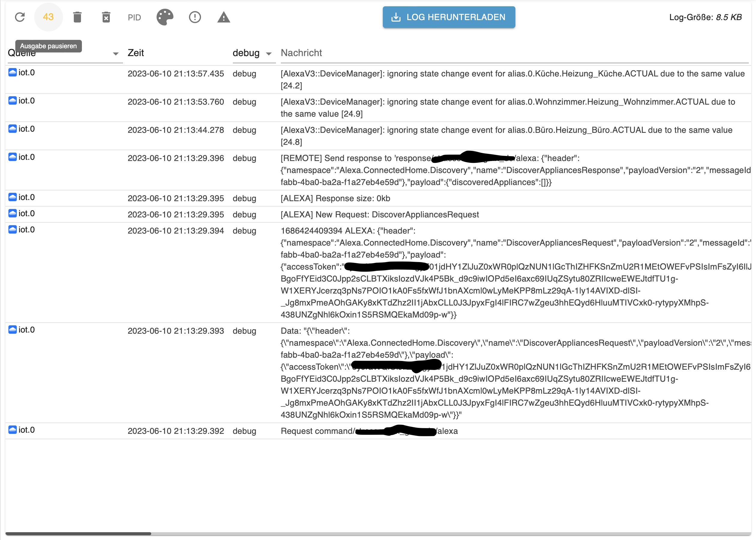Refresh the log view
Image resolution: width=756 pixels, height=540 pixels.
20,17
